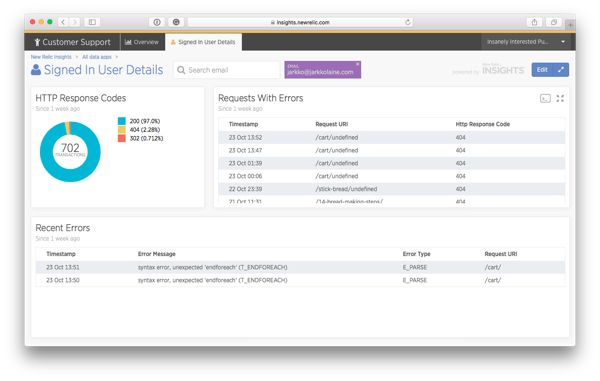Open the Insanely Interested Pu.. account dropdown
This screenshot has height=381, width=600.
click(x=525, y=42)
